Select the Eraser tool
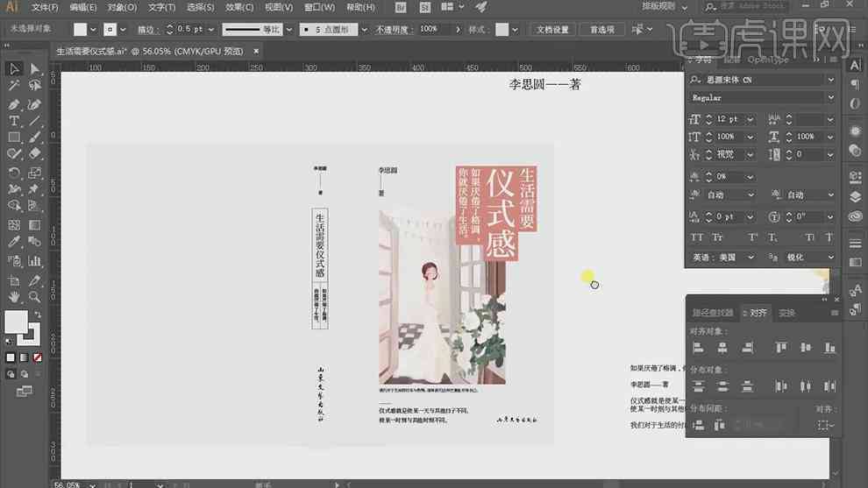 click(x=34, y=154)
